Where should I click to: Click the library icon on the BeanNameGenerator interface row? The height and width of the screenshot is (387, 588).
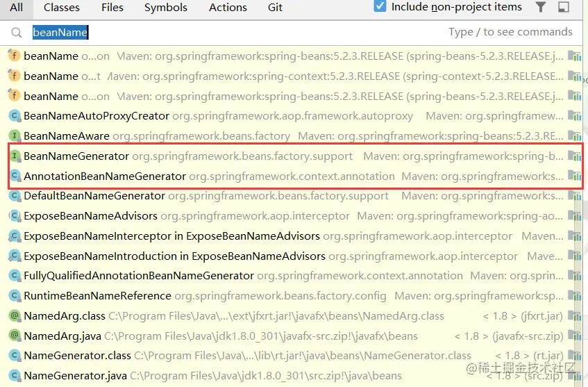click(575, 156)
